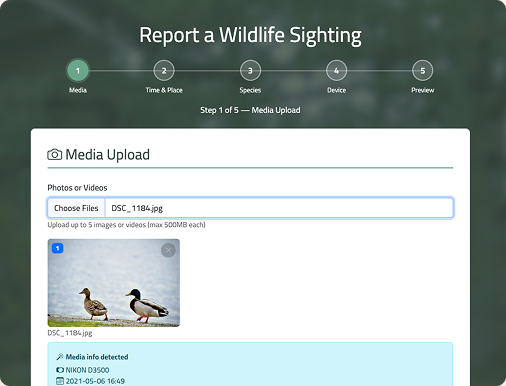The image size is (506, 386).
Task: Click the 2021-05-06 16:49 date text
Action: (95, 381)
